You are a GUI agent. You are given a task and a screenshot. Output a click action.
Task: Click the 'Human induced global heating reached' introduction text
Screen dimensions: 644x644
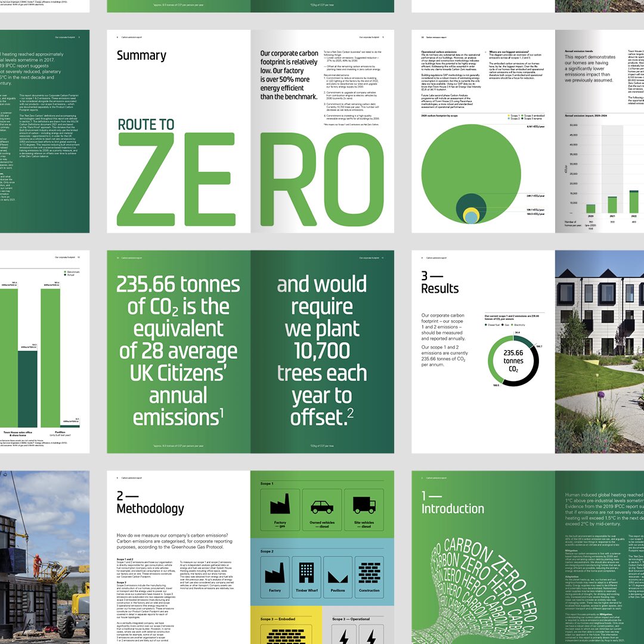[x=603, y=509]
